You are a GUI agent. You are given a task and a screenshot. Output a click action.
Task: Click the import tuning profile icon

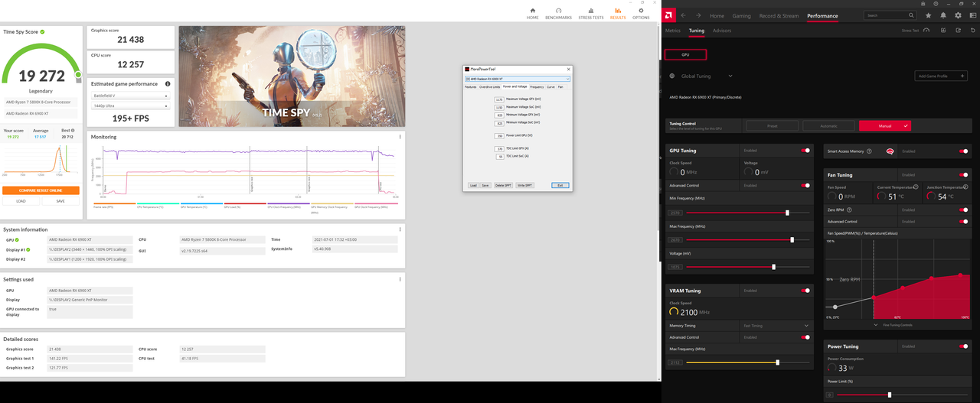[944, 31]
